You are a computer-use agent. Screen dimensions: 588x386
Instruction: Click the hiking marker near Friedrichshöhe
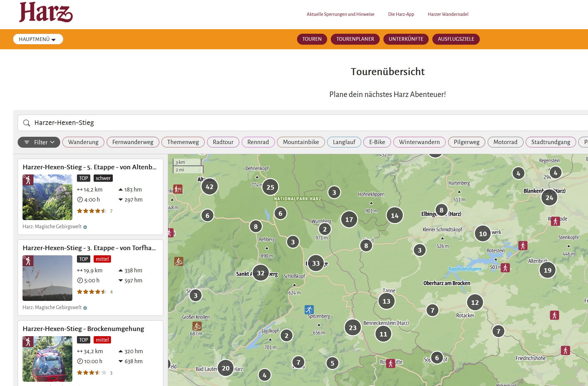(x=565, y=350)
